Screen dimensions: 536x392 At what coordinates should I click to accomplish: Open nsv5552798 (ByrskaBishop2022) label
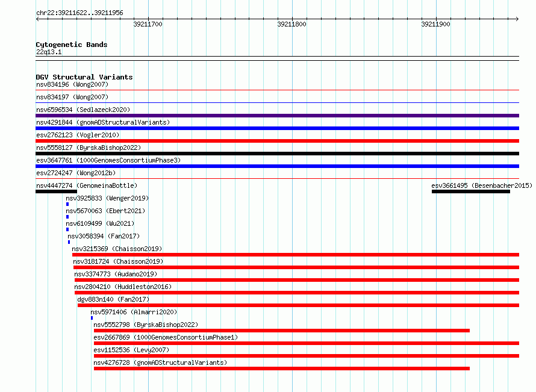point(146,325)
